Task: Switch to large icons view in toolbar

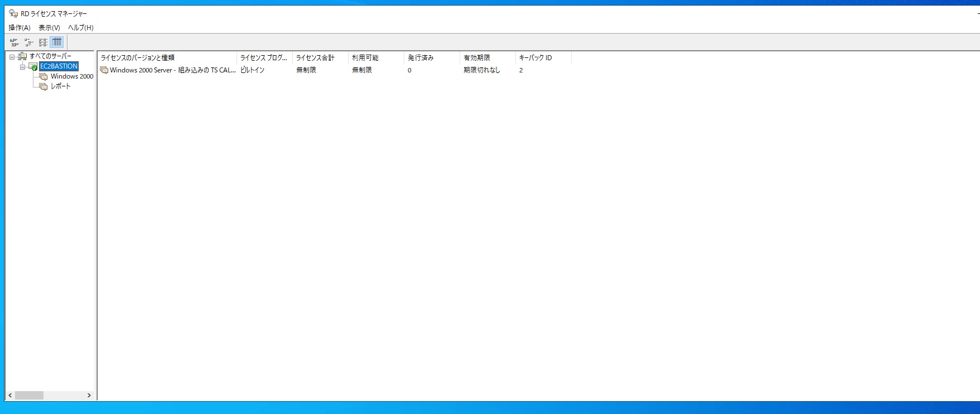Action: coord(15,42)
